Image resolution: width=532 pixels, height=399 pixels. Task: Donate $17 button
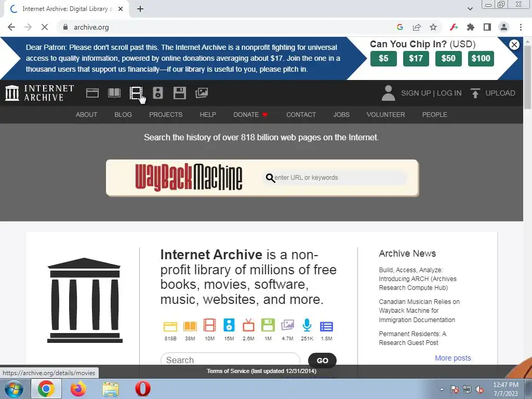pos(416,58)
